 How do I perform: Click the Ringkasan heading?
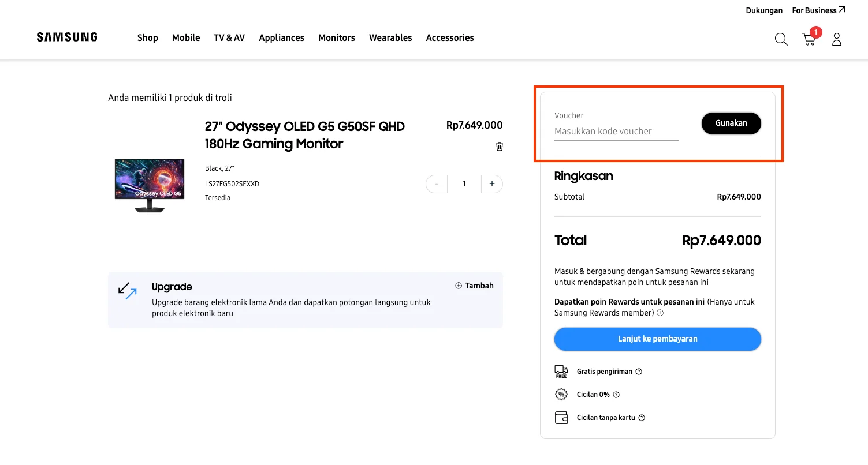(584, 176)
